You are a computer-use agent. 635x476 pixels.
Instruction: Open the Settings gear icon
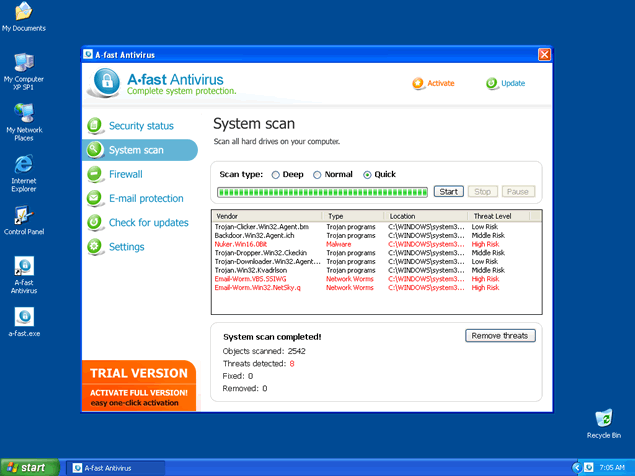coord(95,246)
